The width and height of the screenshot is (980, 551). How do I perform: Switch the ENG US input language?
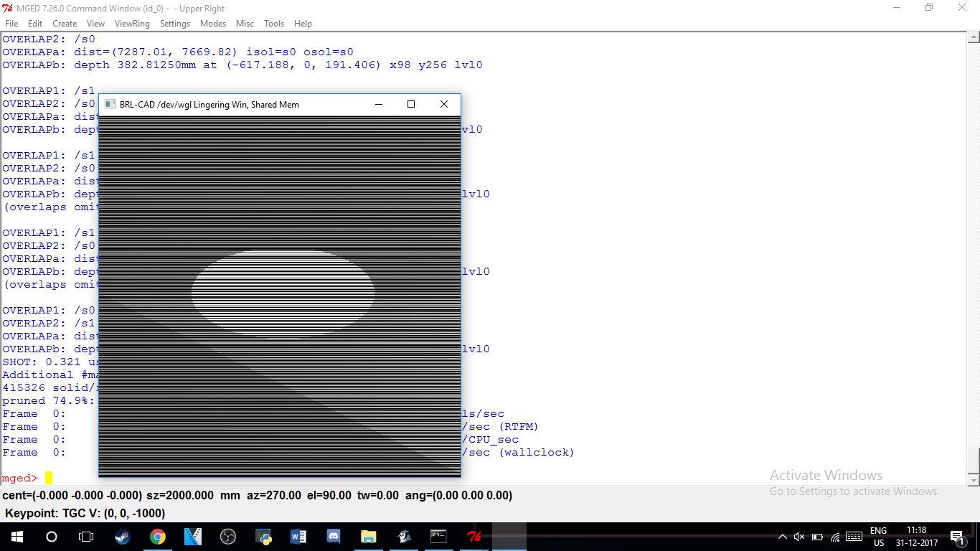point(878,537)
